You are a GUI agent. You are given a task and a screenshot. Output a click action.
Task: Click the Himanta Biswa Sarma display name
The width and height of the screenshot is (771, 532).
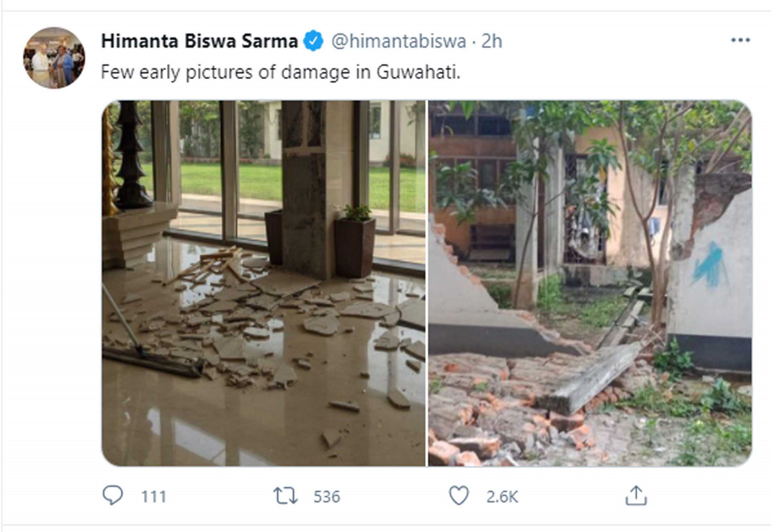[199, 42]
